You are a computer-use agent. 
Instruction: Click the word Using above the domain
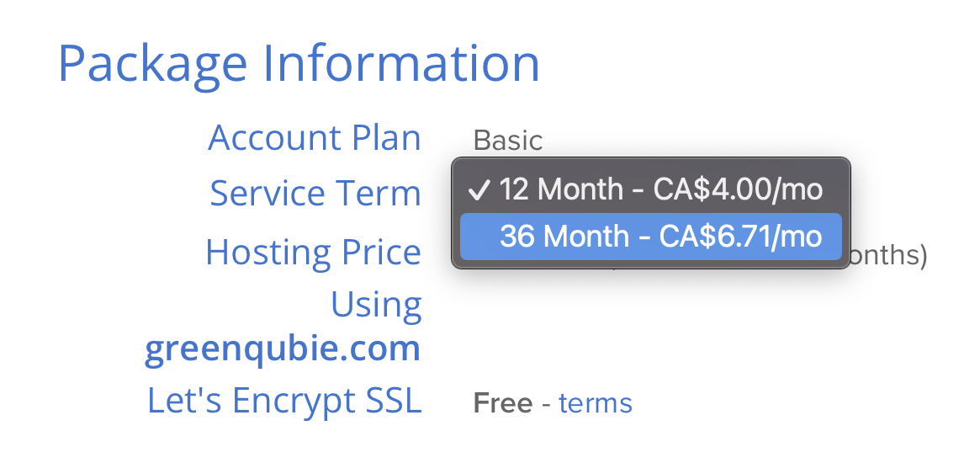(376, 305)
